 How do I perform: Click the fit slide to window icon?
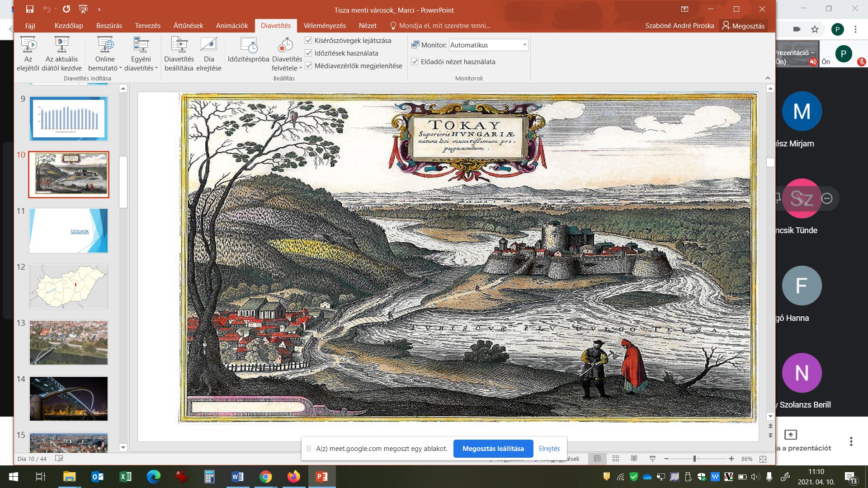coord(763,459)
